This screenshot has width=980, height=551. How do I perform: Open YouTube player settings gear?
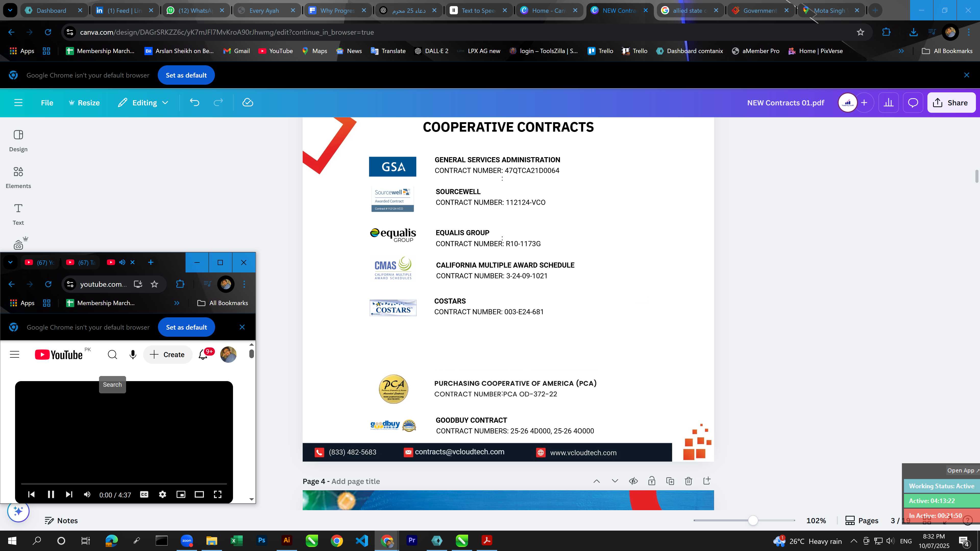point(163,494)
